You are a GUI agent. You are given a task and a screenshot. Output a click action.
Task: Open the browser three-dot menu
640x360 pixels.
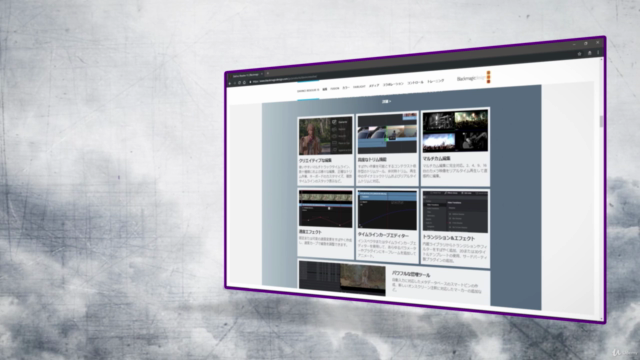pyautogui.click(x=598, y=53)
